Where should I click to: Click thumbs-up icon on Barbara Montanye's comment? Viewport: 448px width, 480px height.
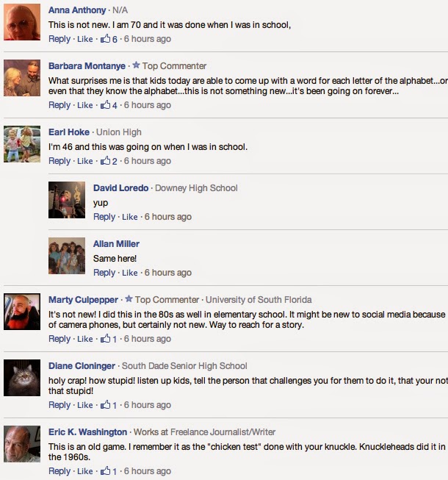(106, 104)
